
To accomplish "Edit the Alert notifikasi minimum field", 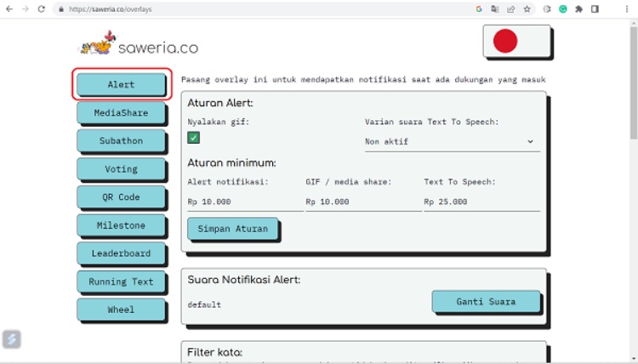I will pyautogui.click(x=245, y=202).
